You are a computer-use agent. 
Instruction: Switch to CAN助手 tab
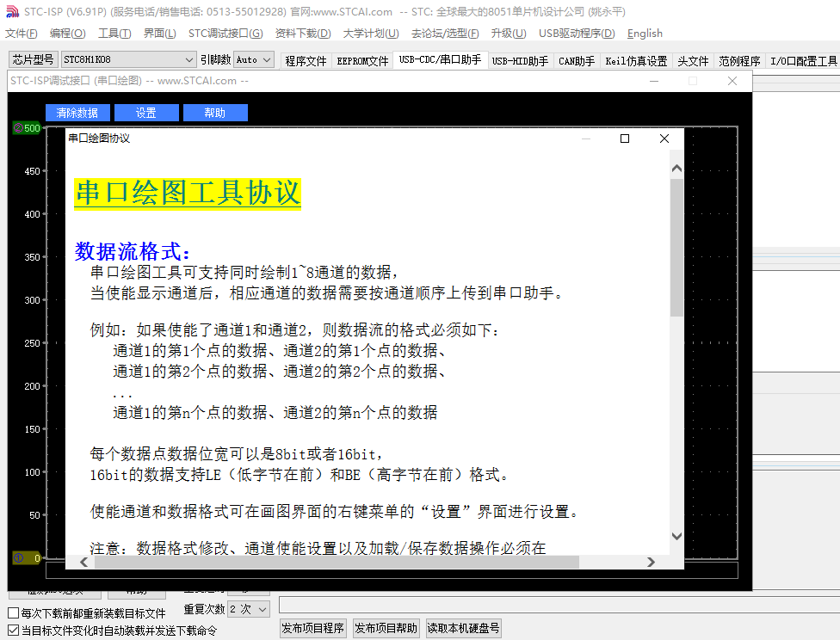pos(577,61)
